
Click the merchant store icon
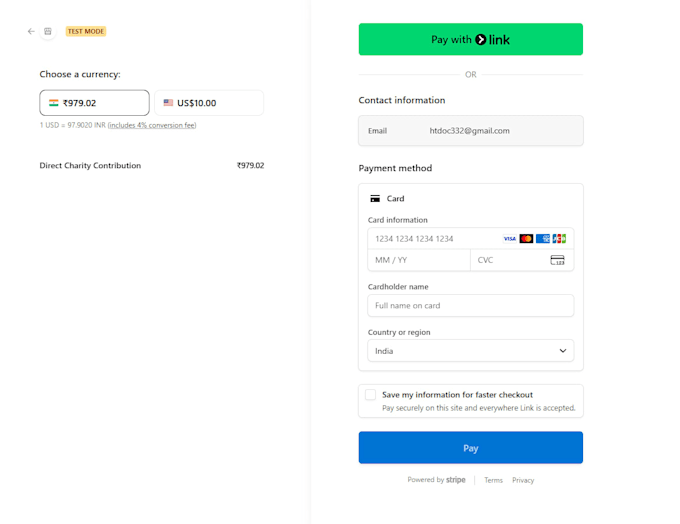tap(48, 31)
